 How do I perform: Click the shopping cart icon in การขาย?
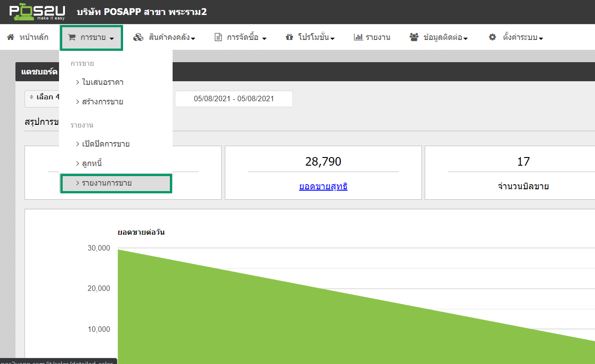[72, 38]
